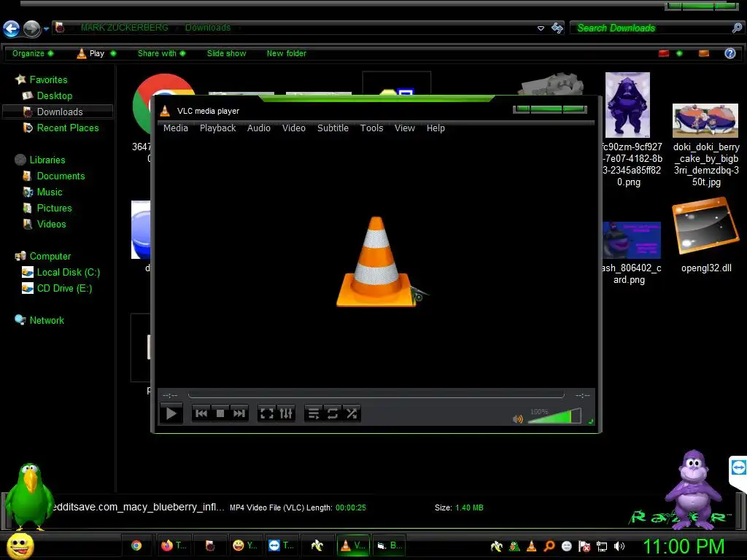Viewport: 747px width, 560px height.
Task: Select the doki_doki_berry_cake jpg thumbnail
Action: pyautogui.click(x=705, y=121)
